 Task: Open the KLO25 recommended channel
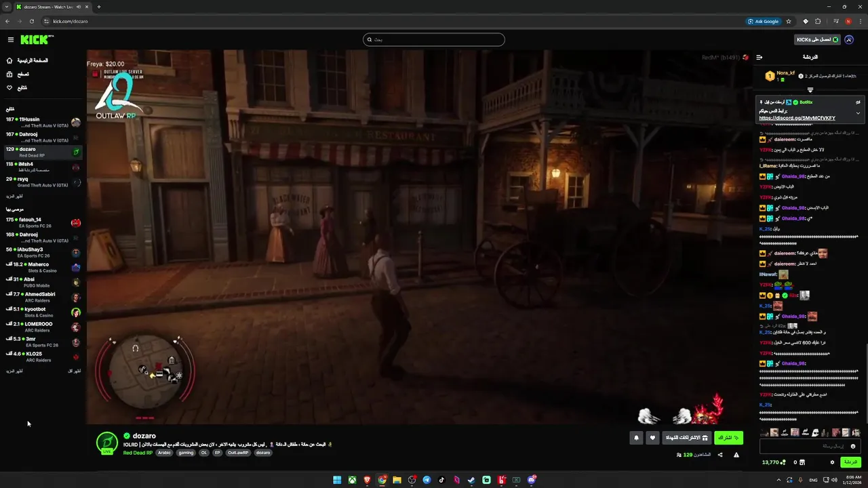click(x=43, y=357)
